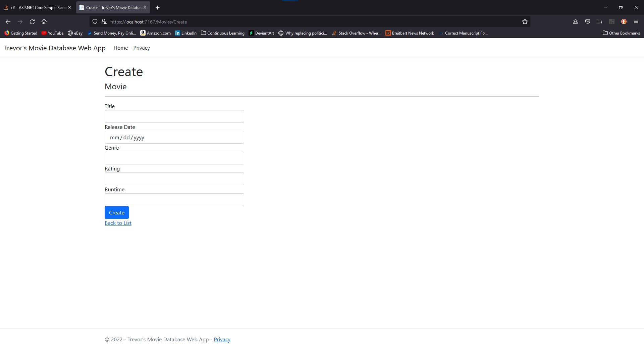
Task: Close the ASP.NET Core Simple Razor tab
Action: coord(69,7)
